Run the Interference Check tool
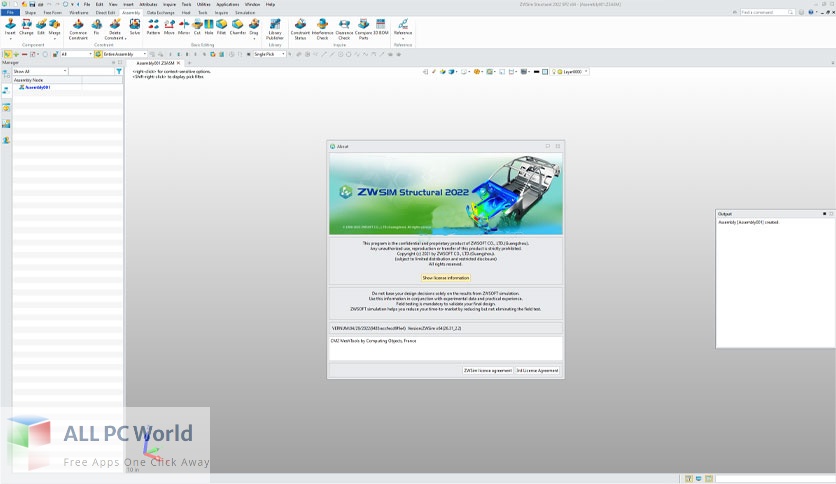836x484 pixels. click(322, 29)
